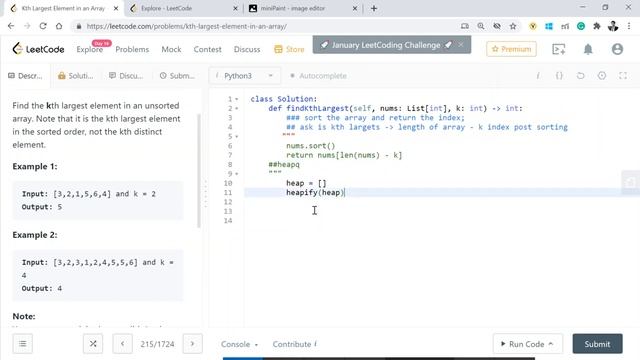Format code with braces icon

559,76
